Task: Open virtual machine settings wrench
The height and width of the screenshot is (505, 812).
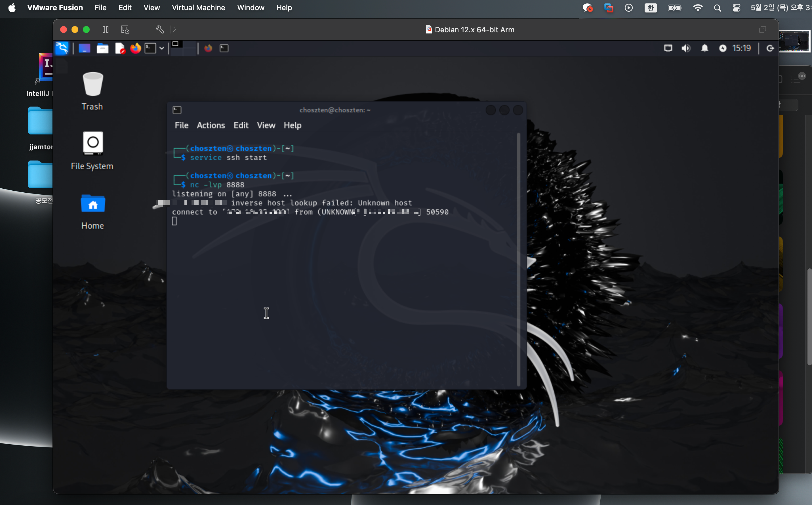Action: (x=160, y=30)
